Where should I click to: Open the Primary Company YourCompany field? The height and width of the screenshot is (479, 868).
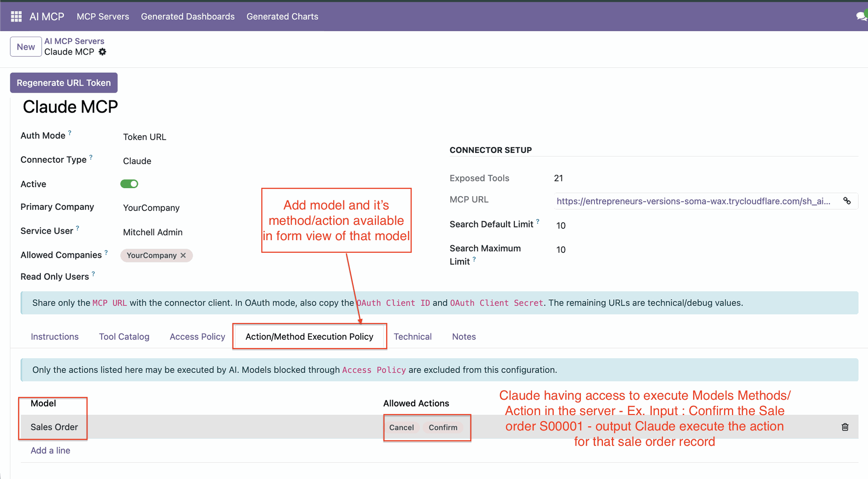(x=151, y=208)
